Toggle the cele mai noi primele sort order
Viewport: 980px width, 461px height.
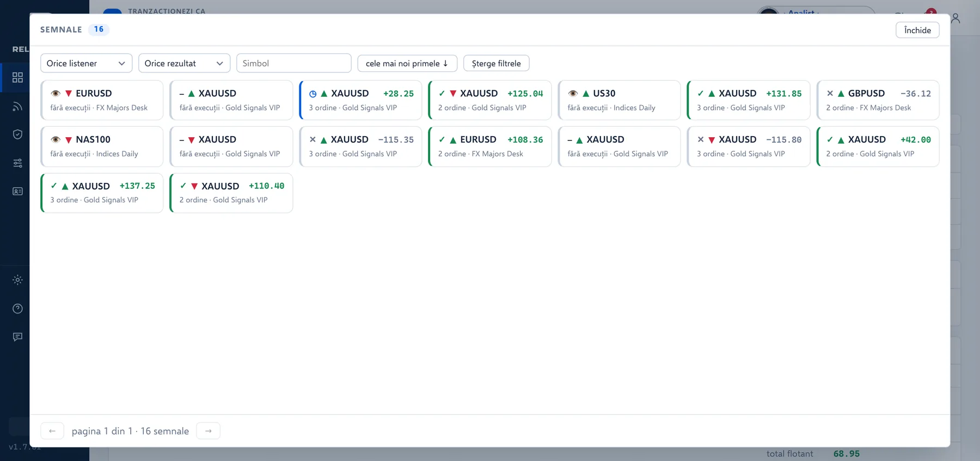407,63
